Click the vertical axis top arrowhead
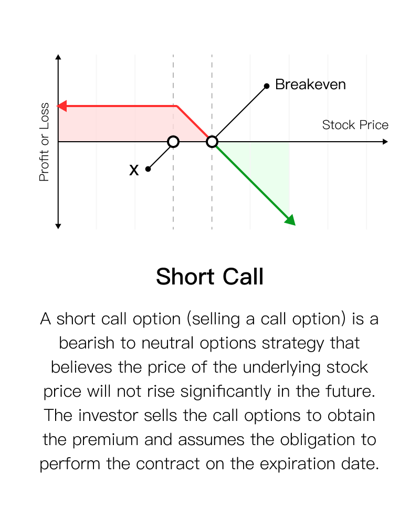This screenshot has height=507, width=420. [x=58, y=57]
